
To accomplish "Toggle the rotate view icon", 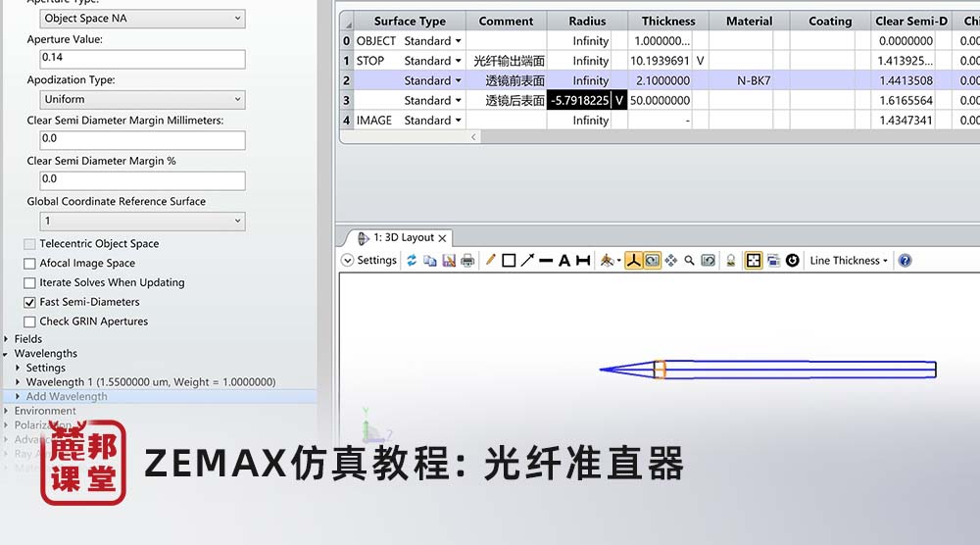I will point(652,261).
